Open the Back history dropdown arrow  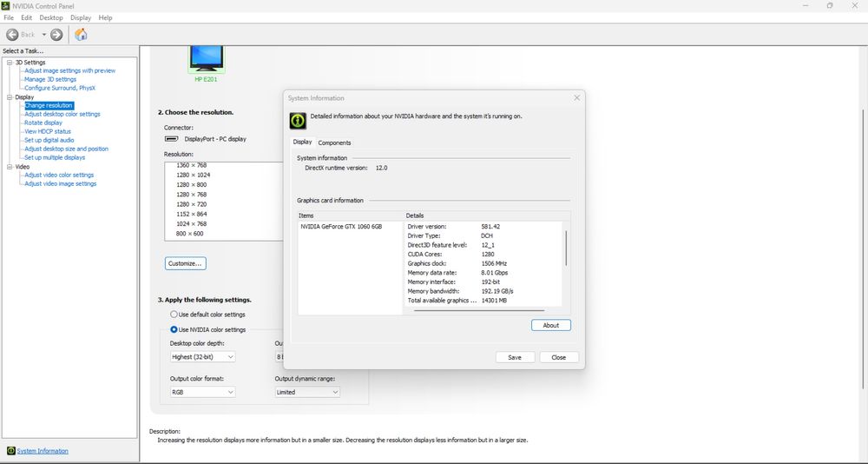point(44,35)
